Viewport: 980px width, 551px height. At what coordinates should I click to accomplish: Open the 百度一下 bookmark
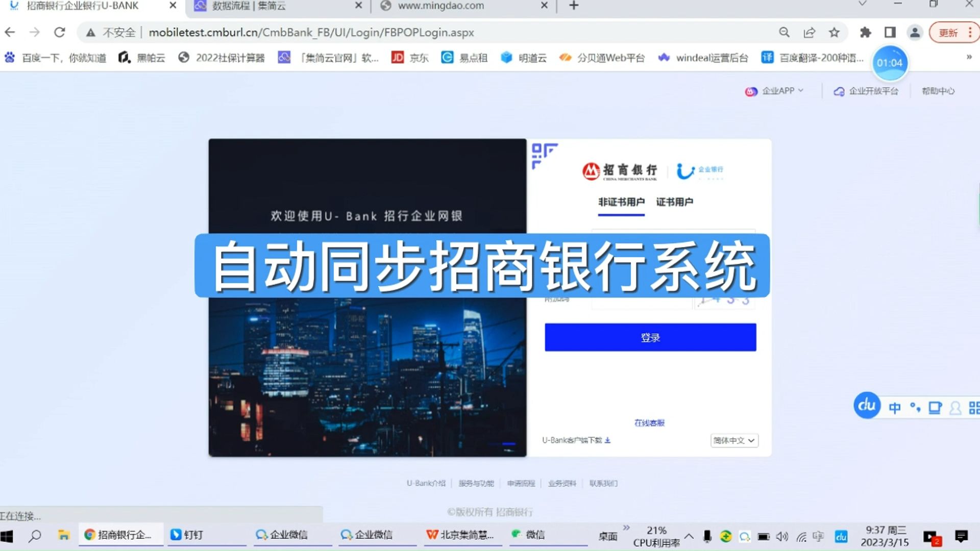(56, 58)
